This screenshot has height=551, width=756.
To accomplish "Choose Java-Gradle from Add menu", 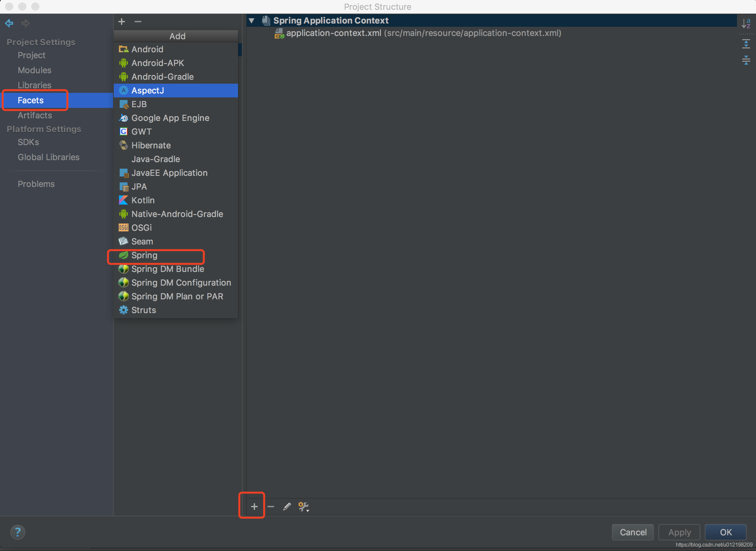I will [x=176, y=159].
